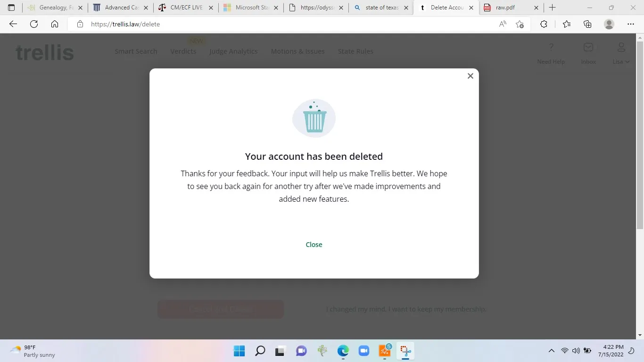
Task: Open Motions & Issues in Trellis nav
Action: pos(297,51)
